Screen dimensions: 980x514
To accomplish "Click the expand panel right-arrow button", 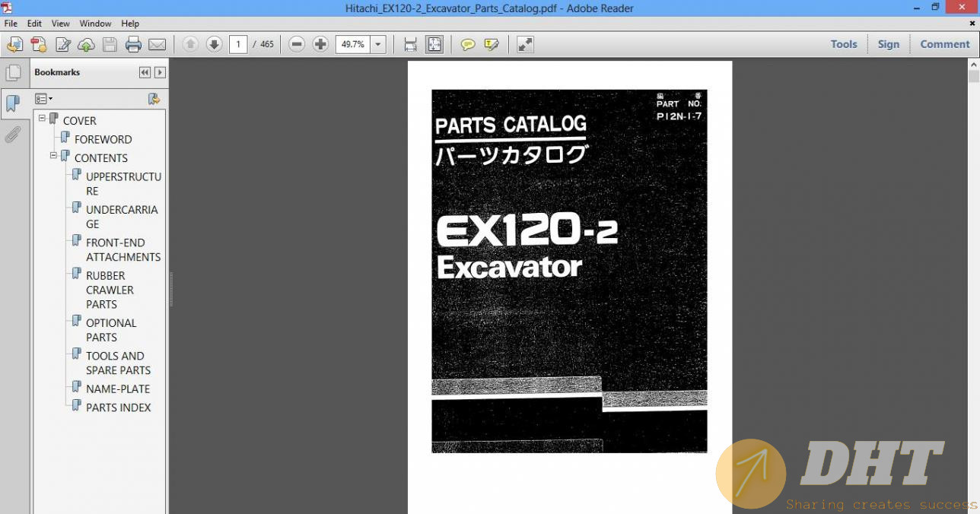I will [160, 72].
